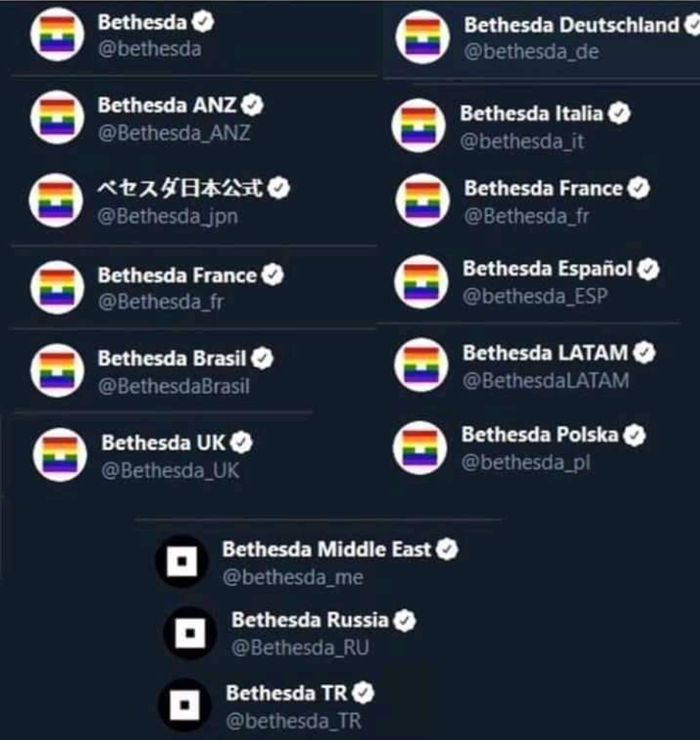This screenshot has width=700, height=740.
Task: Select the Bethesda Español account name
Action: [x=547, y=269]
